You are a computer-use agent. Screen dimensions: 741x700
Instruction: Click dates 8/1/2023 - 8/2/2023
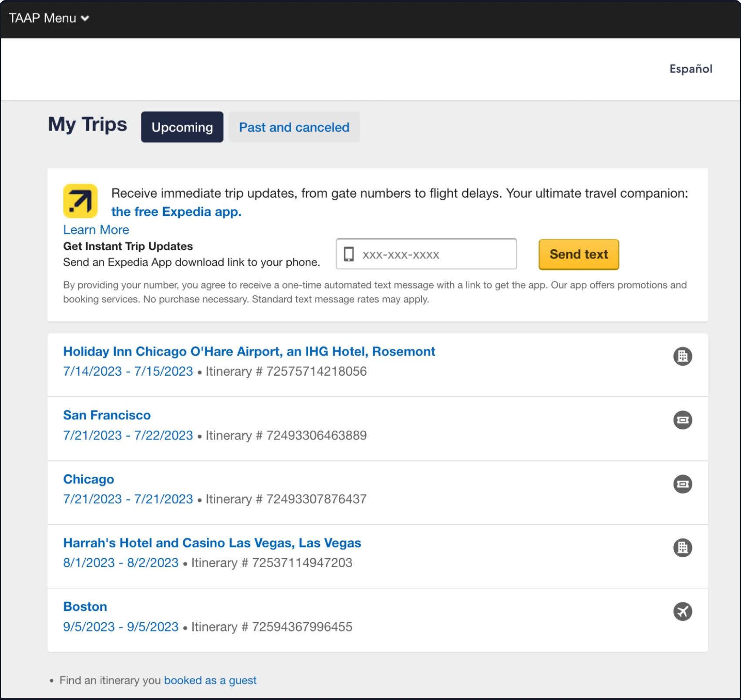[121, 563]
